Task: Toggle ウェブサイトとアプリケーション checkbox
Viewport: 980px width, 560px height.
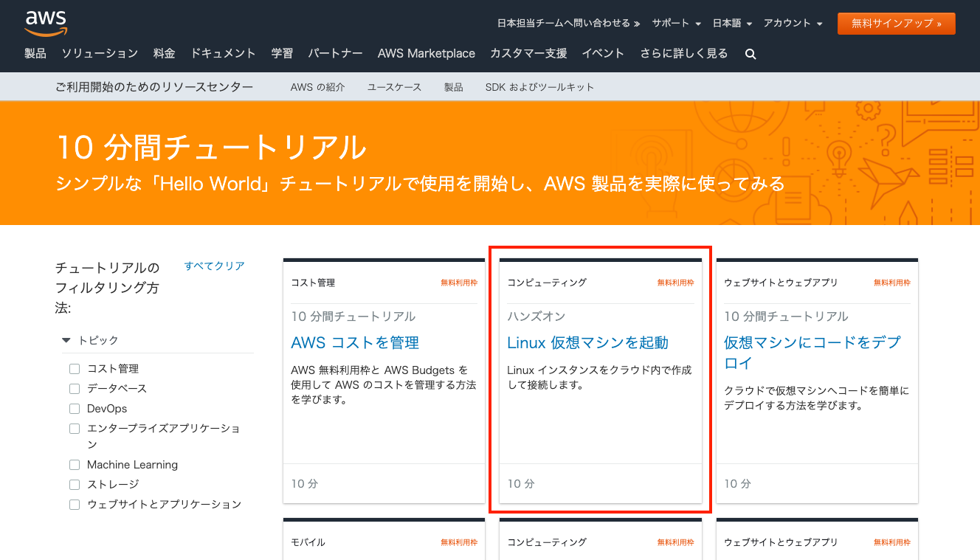Action: click(x=75, y=505)
